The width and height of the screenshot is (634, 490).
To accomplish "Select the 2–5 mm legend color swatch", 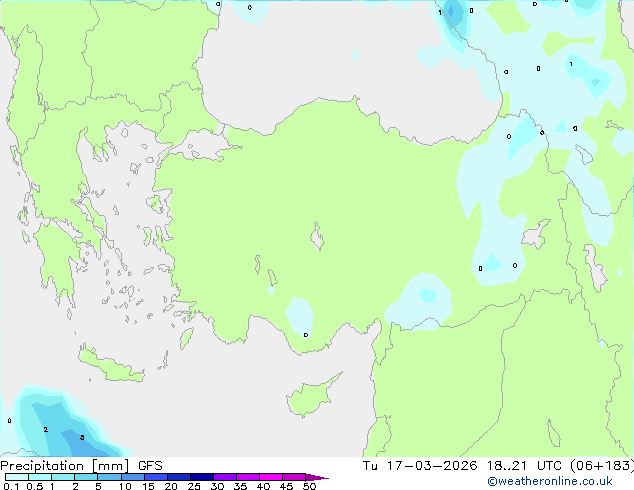I will click(86, 477).
